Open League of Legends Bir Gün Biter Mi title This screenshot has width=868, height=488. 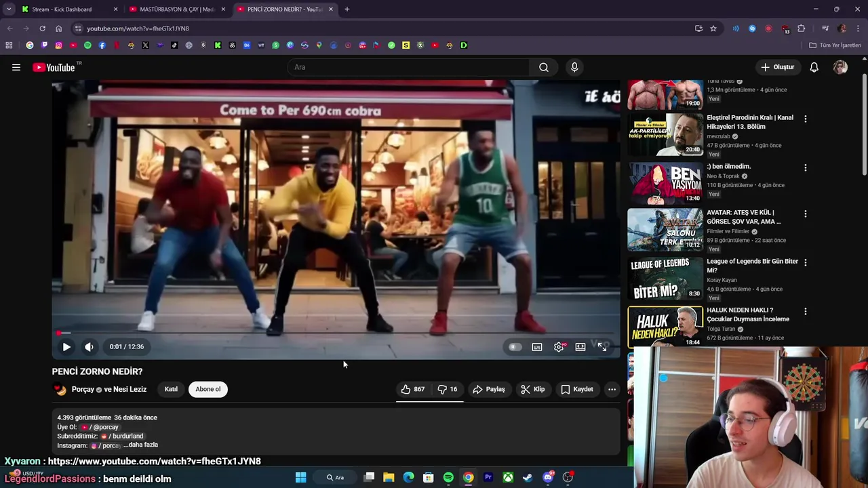(x=752, y=266)
